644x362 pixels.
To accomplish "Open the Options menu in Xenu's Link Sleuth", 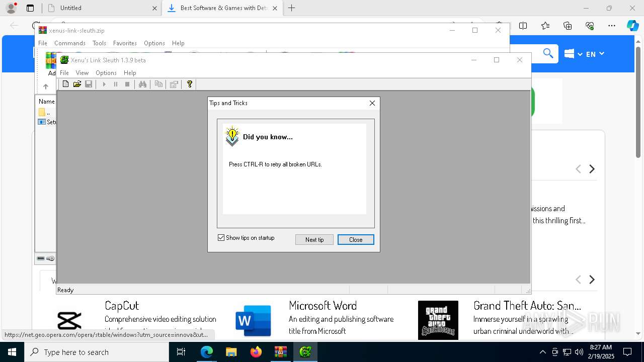I will click(106, 73).
